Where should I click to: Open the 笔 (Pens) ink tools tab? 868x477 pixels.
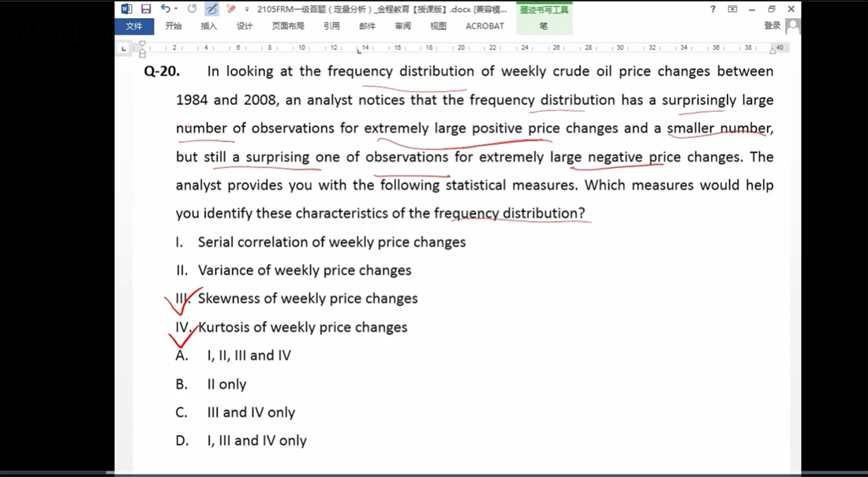point(544,26)
